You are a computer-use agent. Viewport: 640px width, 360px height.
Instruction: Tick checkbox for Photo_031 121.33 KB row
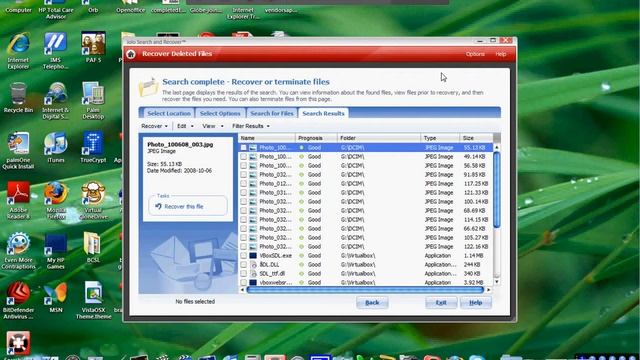click(244, 193)
